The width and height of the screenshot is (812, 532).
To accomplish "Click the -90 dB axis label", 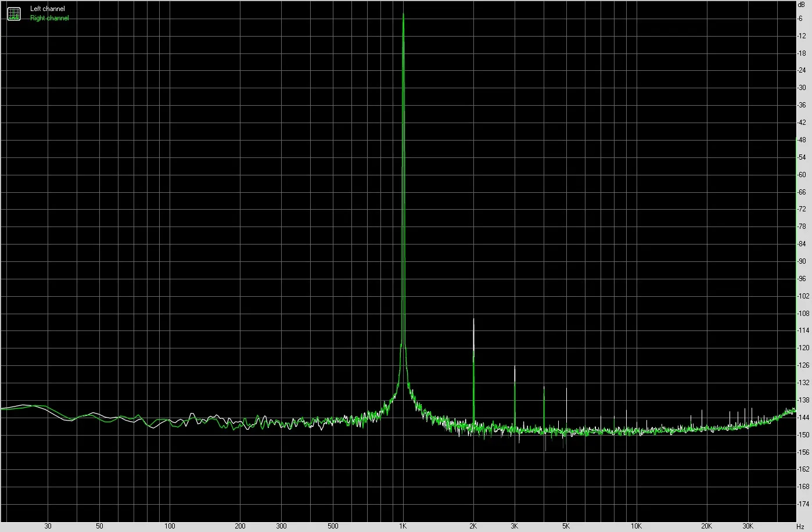I will [x=802, y=261].
